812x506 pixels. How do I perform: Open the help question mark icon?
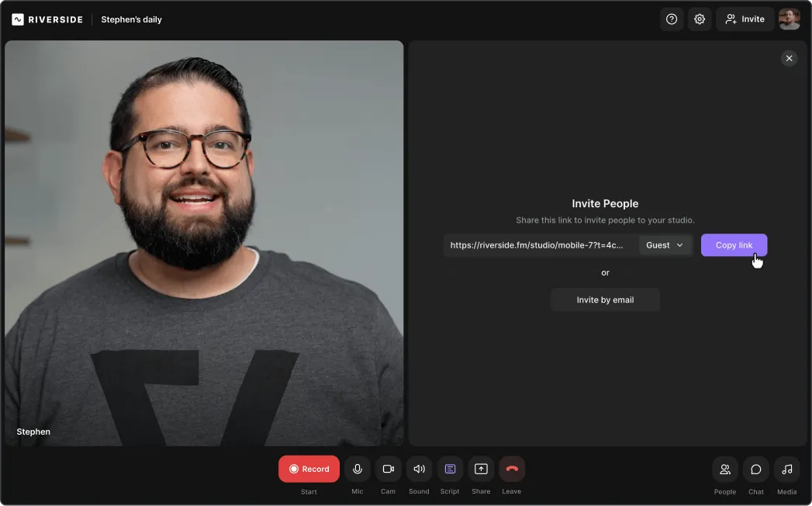coord(672,19)
